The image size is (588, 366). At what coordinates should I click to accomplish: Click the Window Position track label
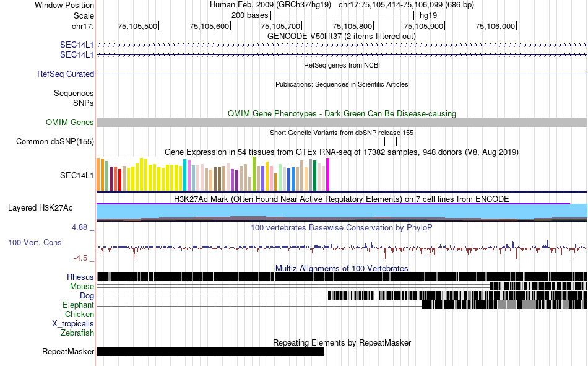[64, 5]
